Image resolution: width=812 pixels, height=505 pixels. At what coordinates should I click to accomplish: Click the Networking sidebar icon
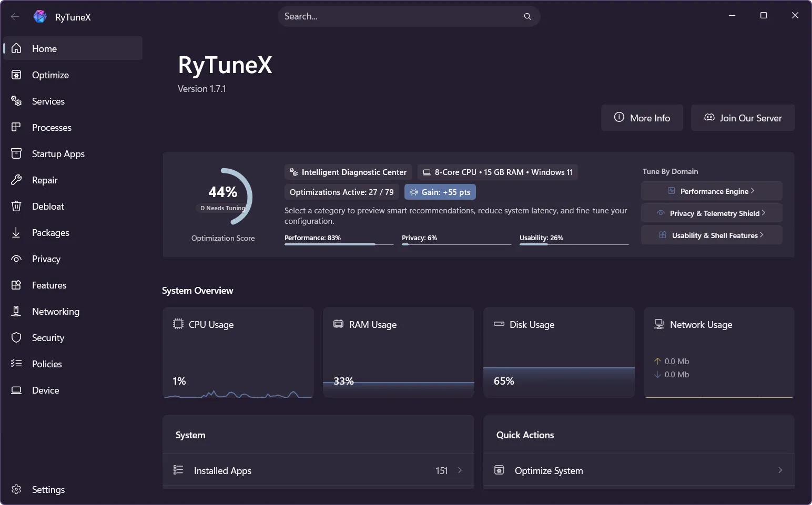tap(16, 311)
